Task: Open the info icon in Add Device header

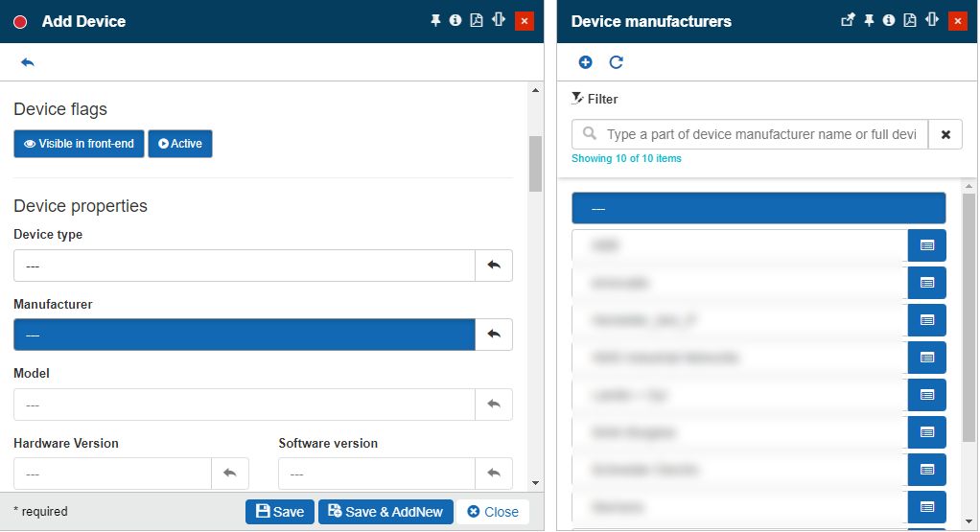Action: 455,20
